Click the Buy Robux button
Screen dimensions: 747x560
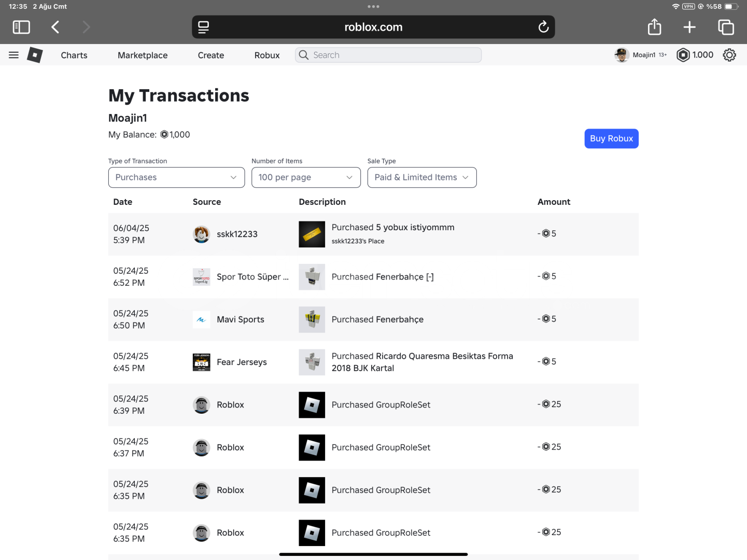(612, 138)
